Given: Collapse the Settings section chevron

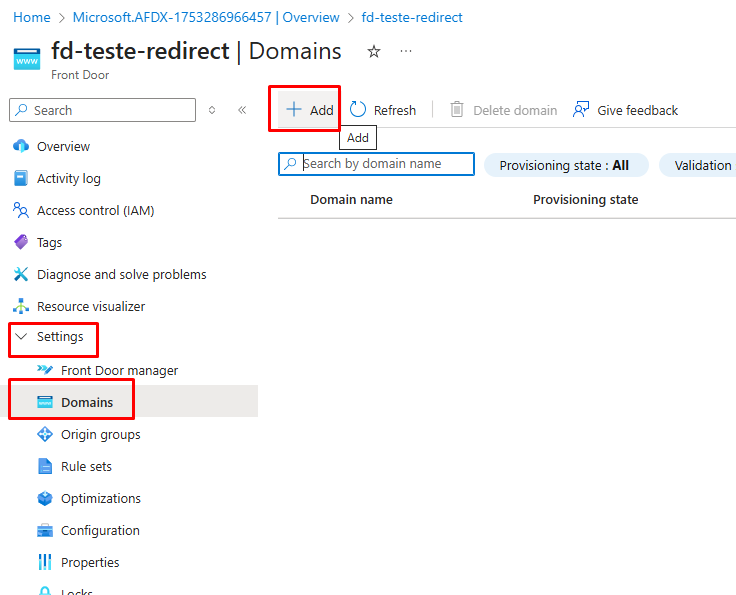Looking at the screenshot, I should (21, 336).
